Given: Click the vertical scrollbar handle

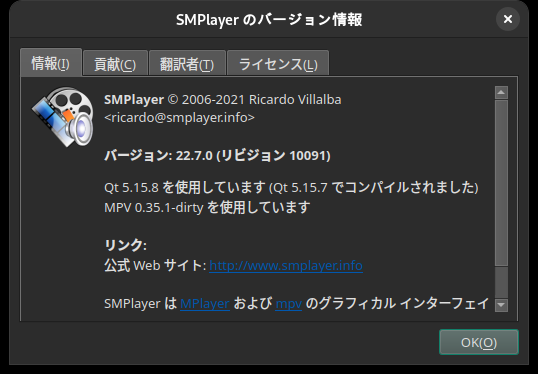Looking at the screenshot, I should click(501, 183).
